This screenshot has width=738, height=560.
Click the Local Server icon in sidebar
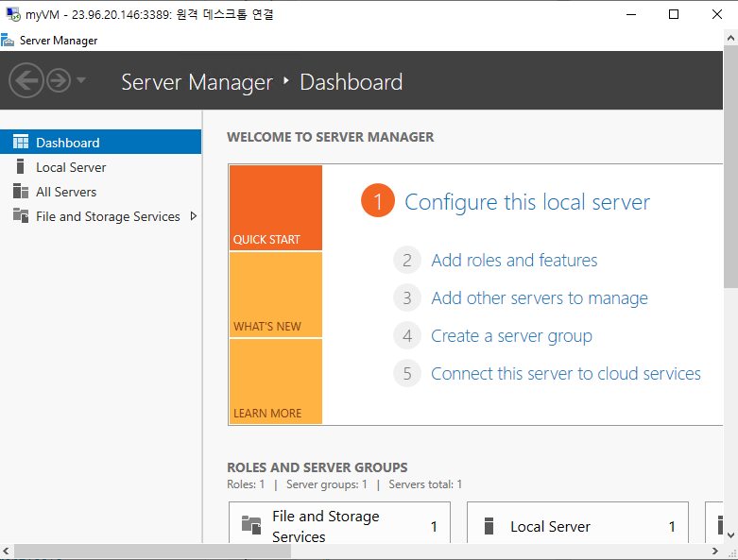coord(20,166)
